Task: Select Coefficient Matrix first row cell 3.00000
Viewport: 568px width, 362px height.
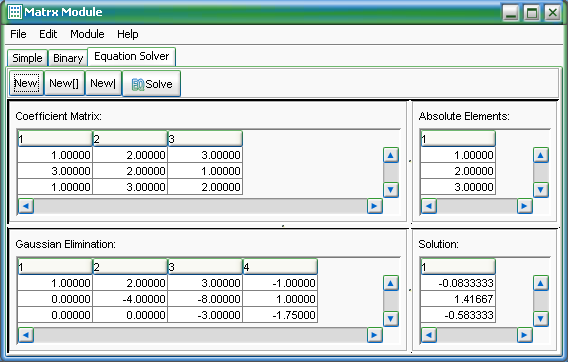Action: [x=205, y=155]
